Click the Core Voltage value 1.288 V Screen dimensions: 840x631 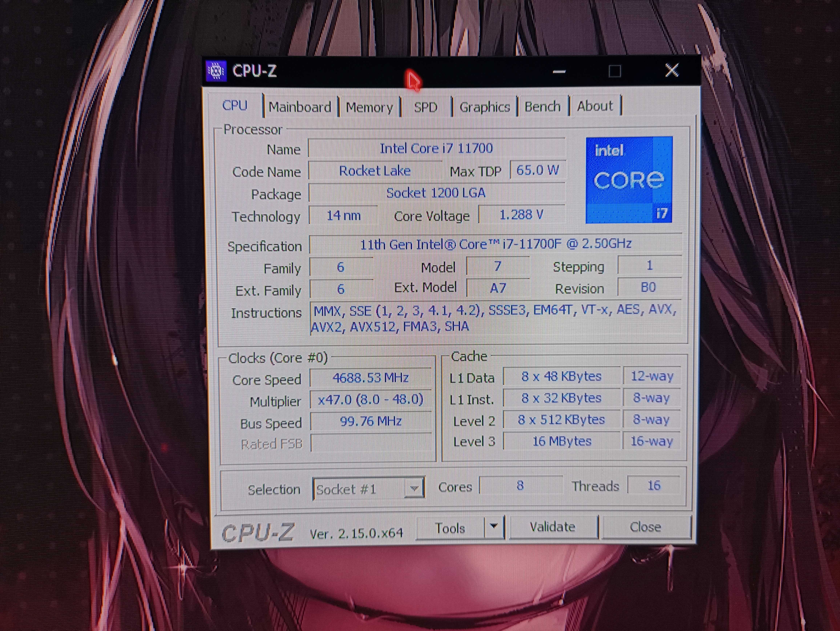tap(521, 215)
